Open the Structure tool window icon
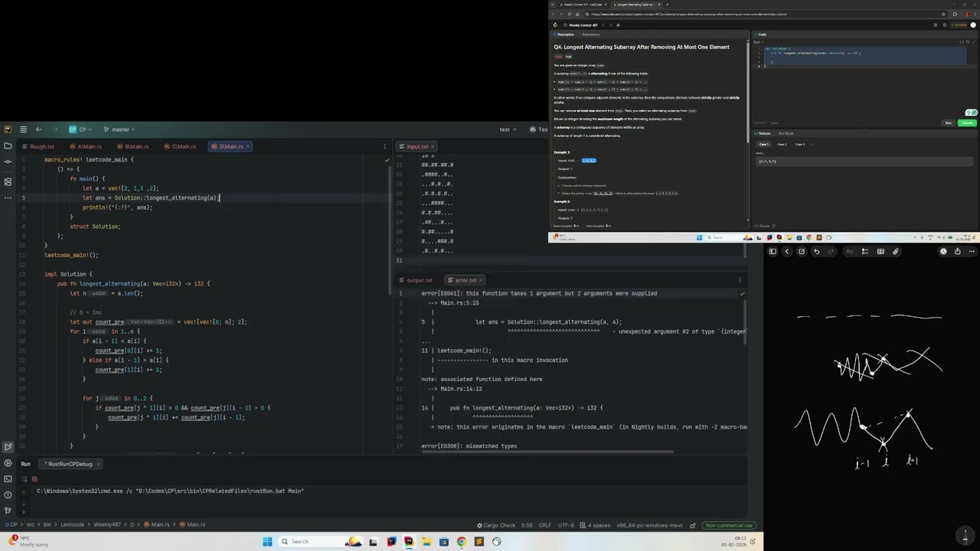This screenshot has height=551, width=980. [x=8, y=181]
